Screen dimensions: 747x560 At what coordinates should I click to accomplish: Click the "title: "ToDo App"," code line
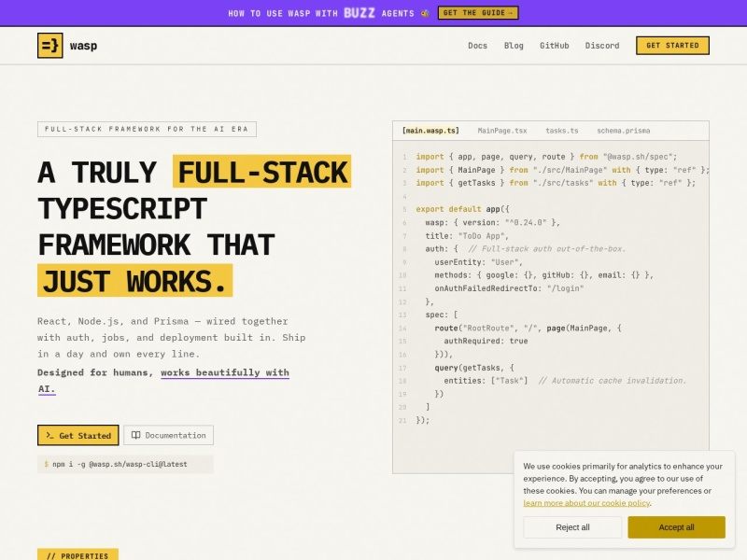(467, 236)
